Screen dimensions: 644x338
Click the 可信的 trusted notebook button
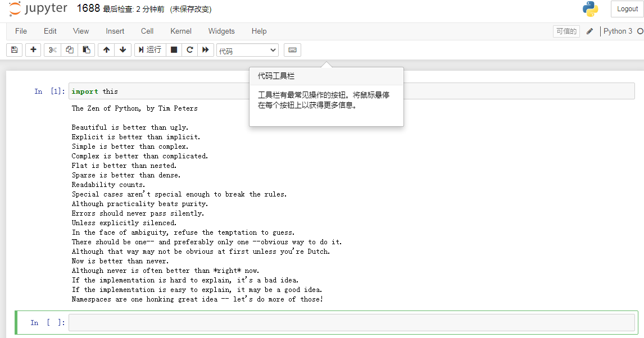pyautogui.click(x=566, y=31)
